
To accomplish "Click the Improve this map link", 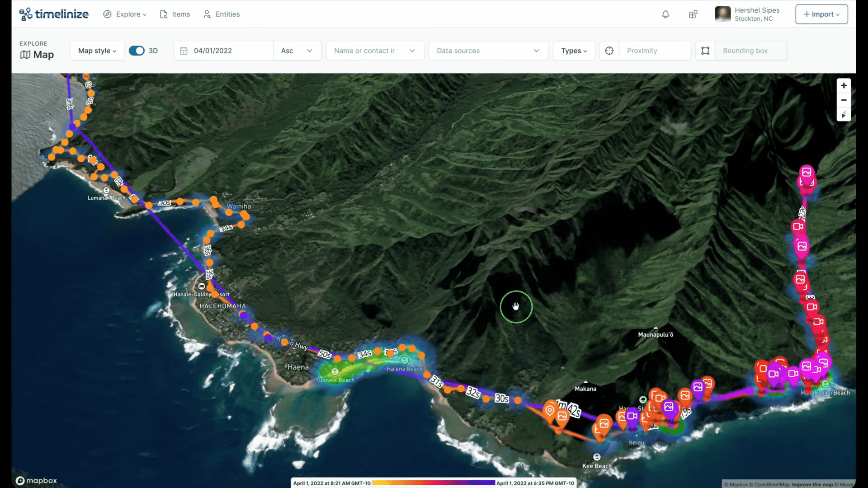I will pos(812,484).
